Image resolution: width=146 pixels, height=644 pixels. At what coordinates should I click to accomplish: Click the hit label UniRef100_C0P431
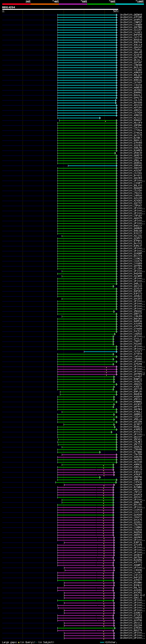click(131, 482)
